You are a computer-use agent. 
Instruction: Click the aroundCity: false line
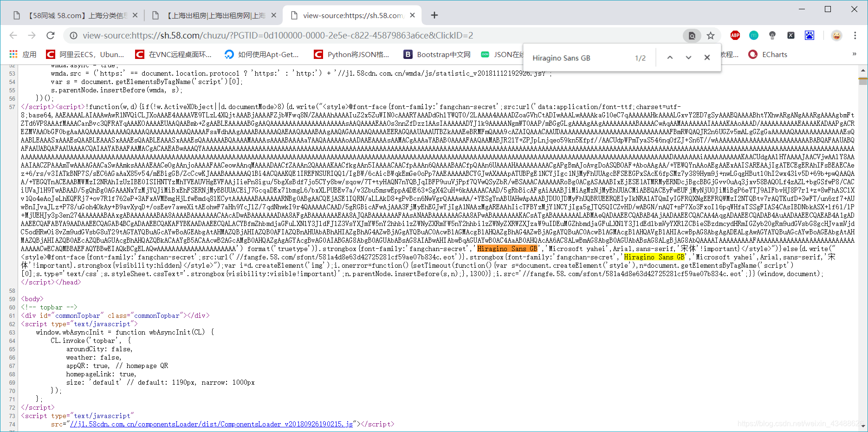click(99, 349)
